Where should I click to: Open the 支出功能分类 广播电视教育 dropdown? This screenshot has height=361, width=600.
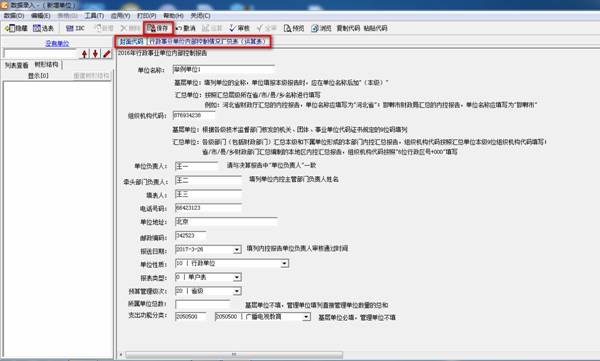pyautogui.click(x=306, y=317)
